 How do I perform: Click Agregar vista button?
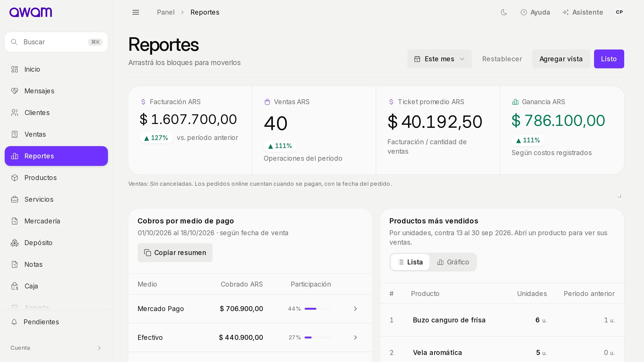coord(561,59)
